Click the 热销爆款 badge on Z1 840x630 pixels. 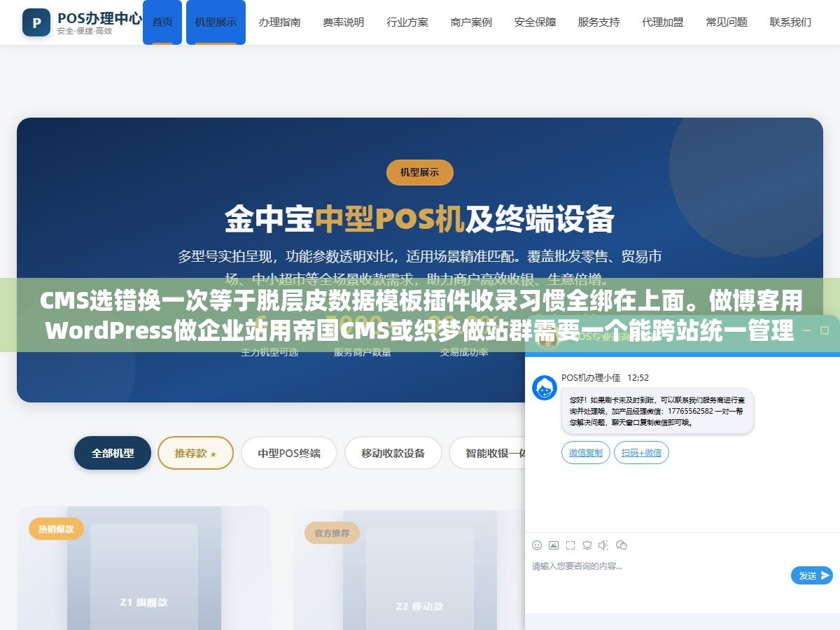tap(56, 528)
